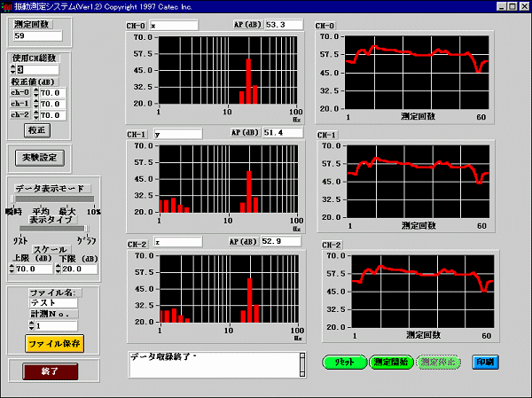Click the 計測No. stepper arrows
The width and height of the screenshot is (532, 398).
click(x=31, y=325)
